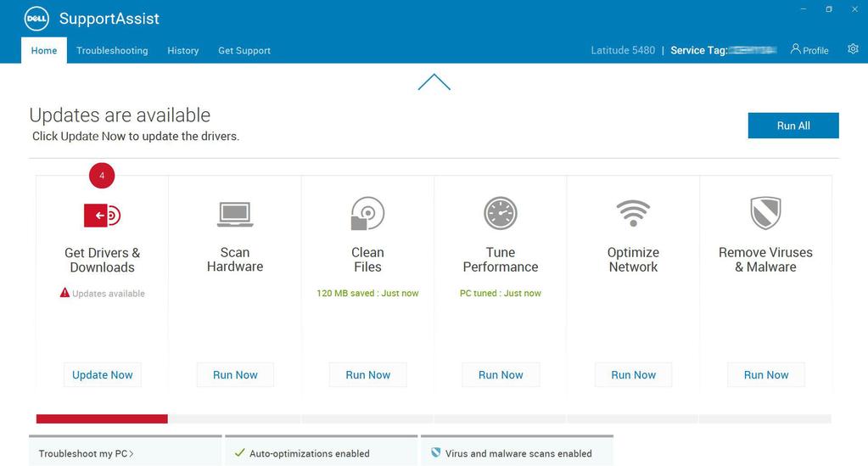Expand Troubleshoot my PC arrow
Screen dimensions: 868x466
[132, 453]
